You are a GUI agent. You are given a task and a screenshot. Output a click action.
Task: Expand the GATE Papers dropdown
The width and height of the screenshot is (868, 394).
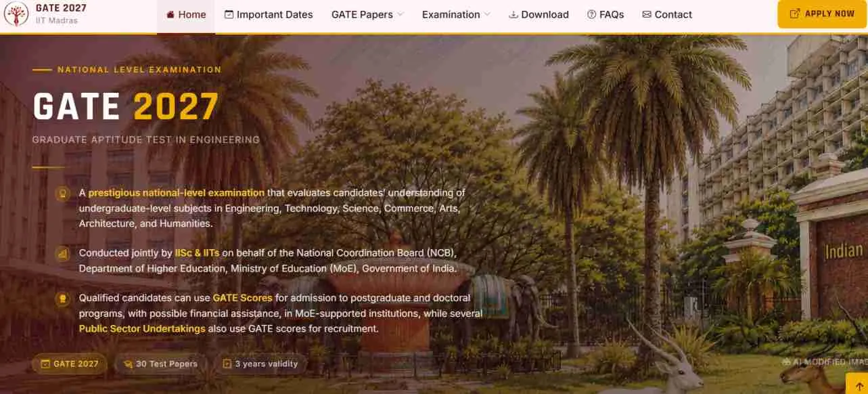coord(367,14)
